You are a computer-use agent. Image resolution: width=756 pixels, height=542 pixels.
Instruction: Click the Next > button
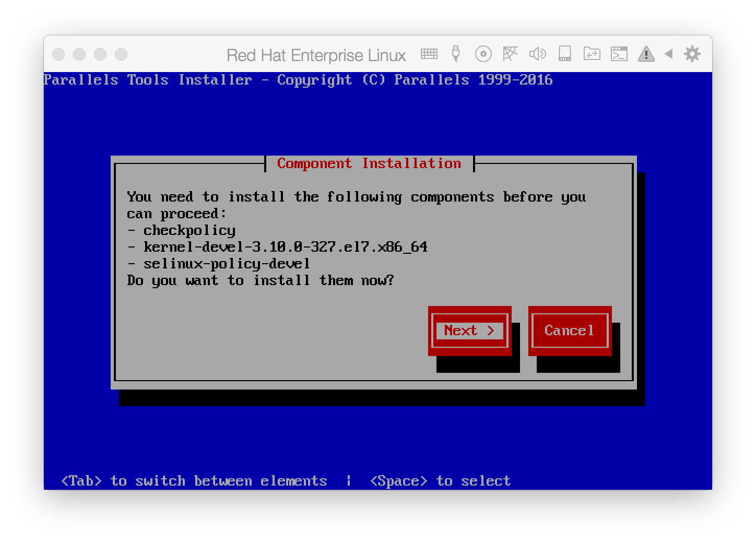(469, 331)
